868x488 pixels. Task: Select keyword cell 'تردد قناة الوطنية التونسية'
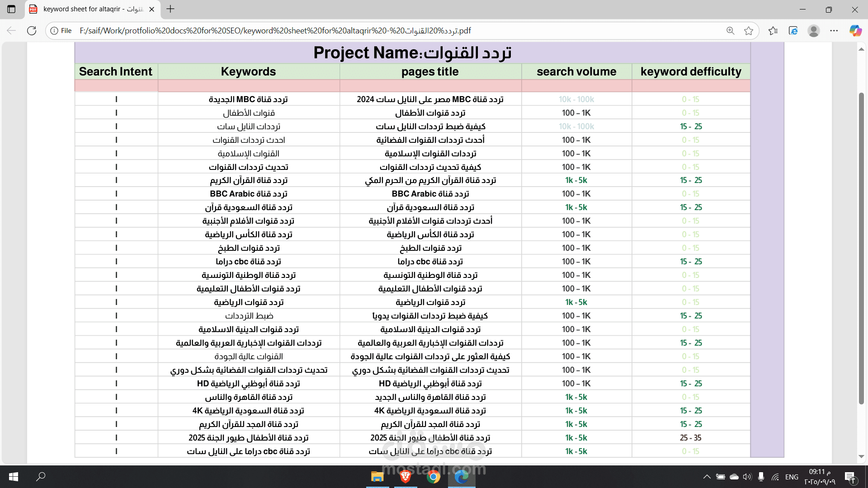pyautogui.click(x=249, y=275)
